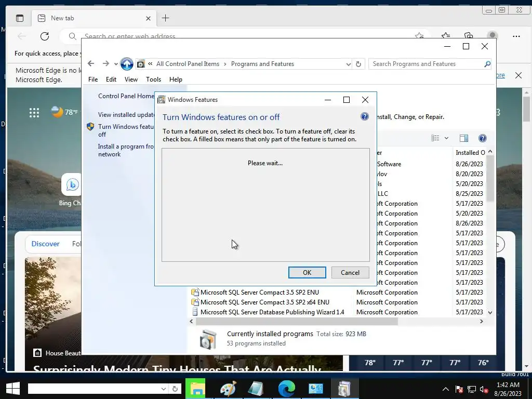Expand the address bar history dropdown
Viewport: 532px width, 399px height.
[x=348, y=64]
